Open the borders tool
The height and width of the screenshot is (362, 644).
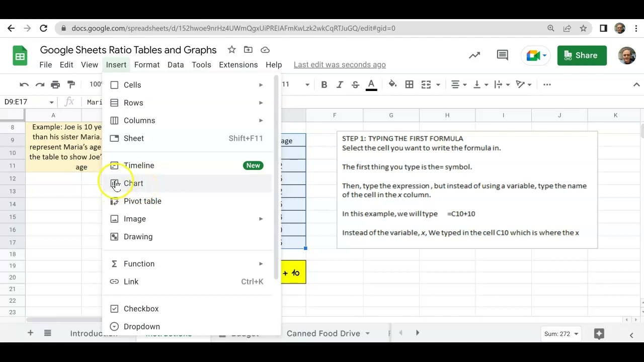[x=410, y=84]
